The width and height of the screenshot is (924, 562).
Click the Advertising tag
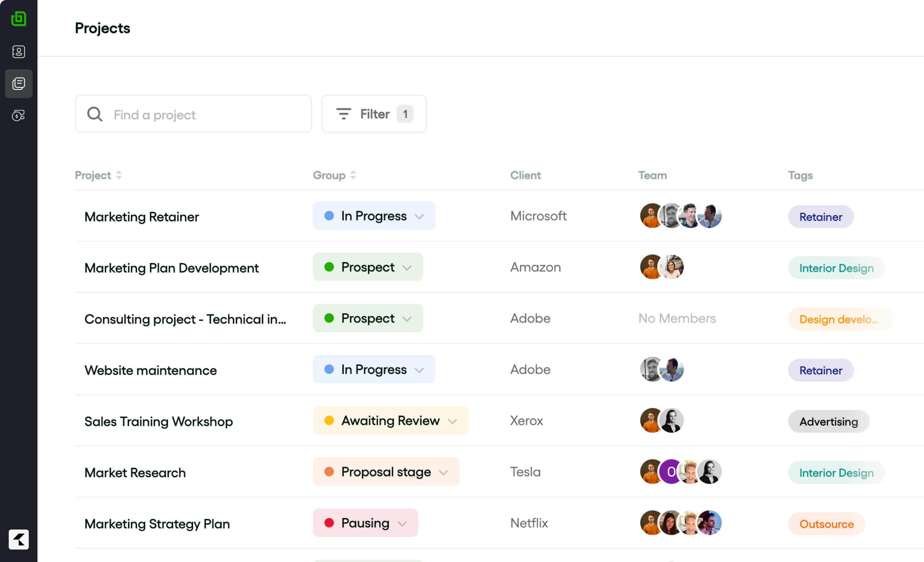pyautogui.click(x=828, y=421)
